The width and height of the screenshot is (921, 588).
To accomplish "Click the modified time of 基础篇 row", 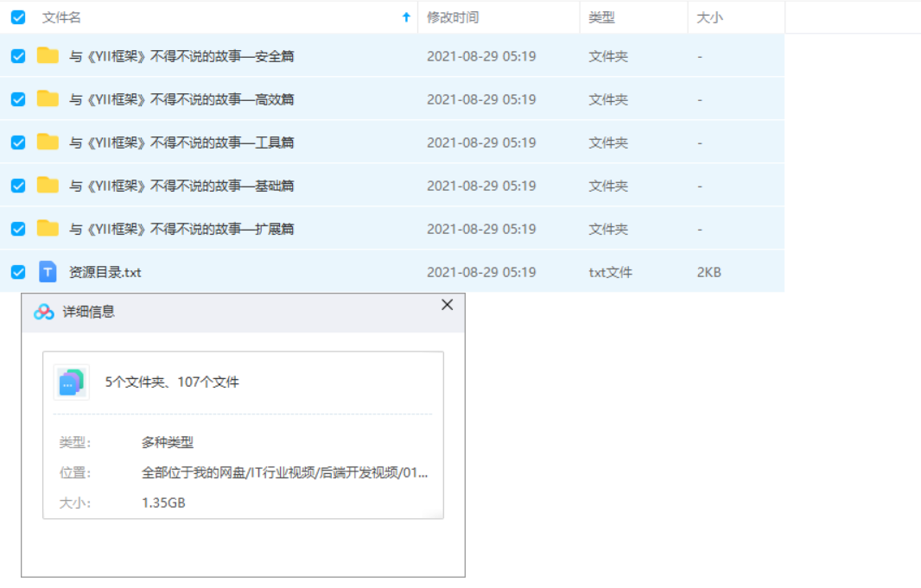I will coord(481,186).
